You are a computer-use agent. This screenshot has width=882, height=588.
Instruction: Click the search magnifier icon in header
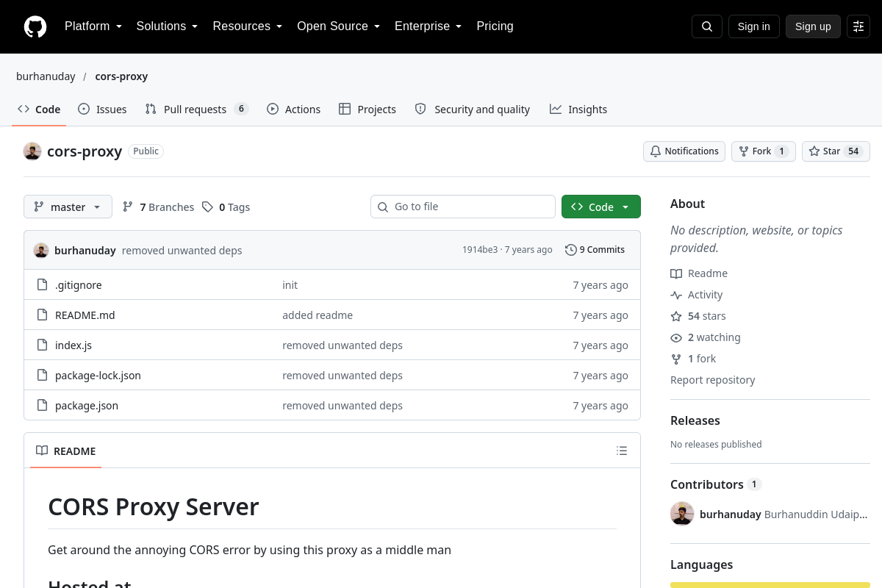[x=707, y=26]
